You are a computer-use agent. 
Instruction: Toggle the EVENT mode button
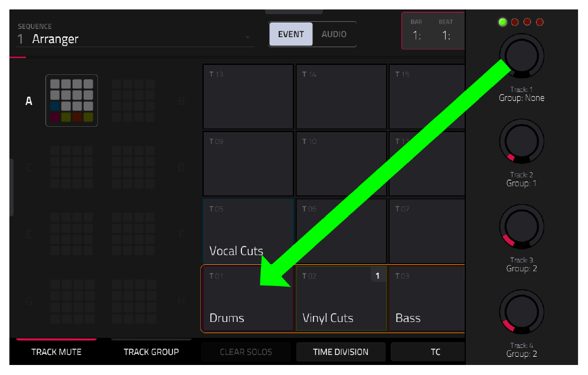(290, 34)
